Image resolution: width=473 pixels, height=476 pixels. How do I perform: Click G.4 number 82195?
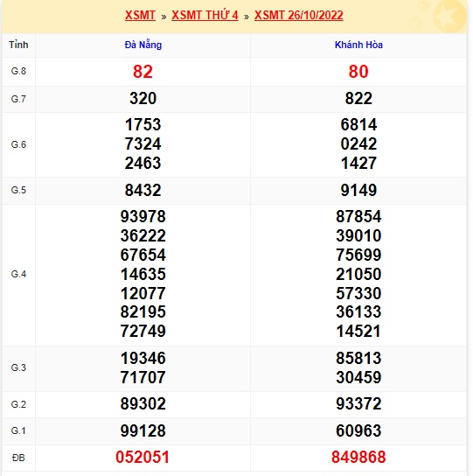(x=143, y=311)
